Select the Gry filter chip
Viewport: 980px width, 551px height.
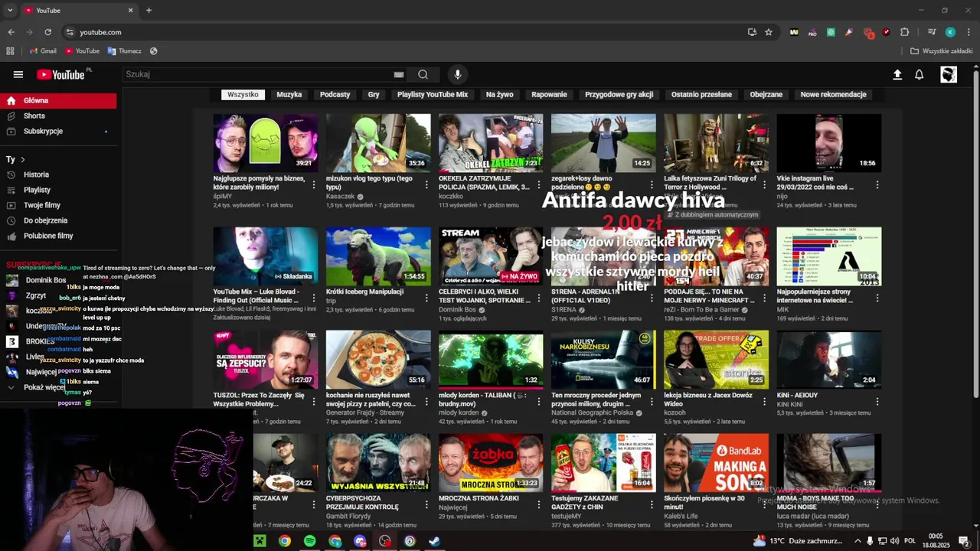point(374,94)
